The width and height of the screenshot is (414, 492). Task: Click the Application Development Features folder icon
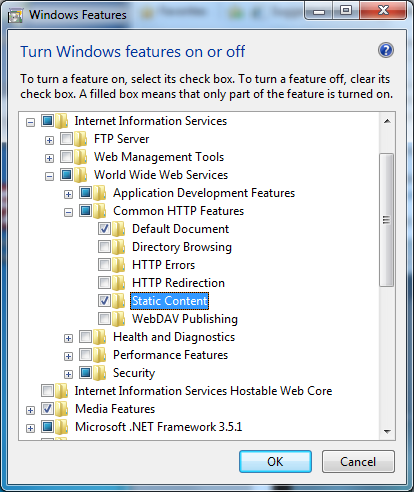(x=100, y=193)
